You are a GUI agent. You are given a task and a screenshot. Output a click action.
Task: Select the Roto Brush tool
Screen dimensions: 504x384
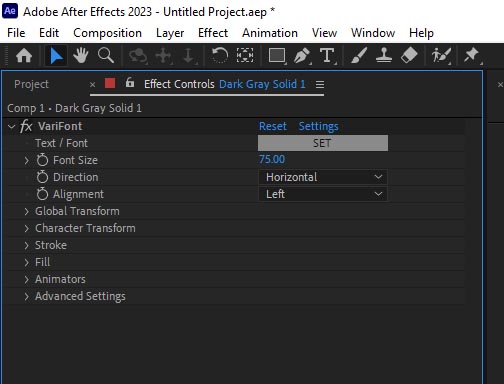441,56
